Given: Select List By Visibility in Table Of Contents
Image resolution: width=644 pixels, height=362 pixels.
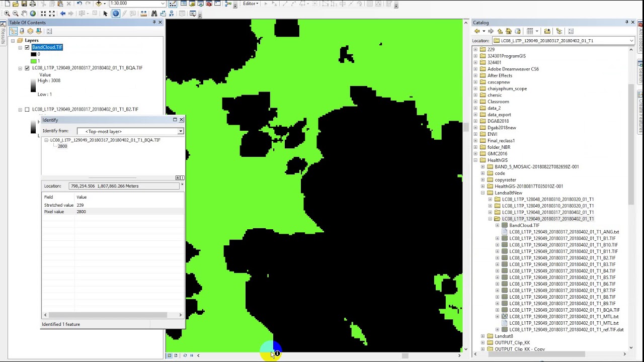Looking at the screenshot, I should (30, 31).
